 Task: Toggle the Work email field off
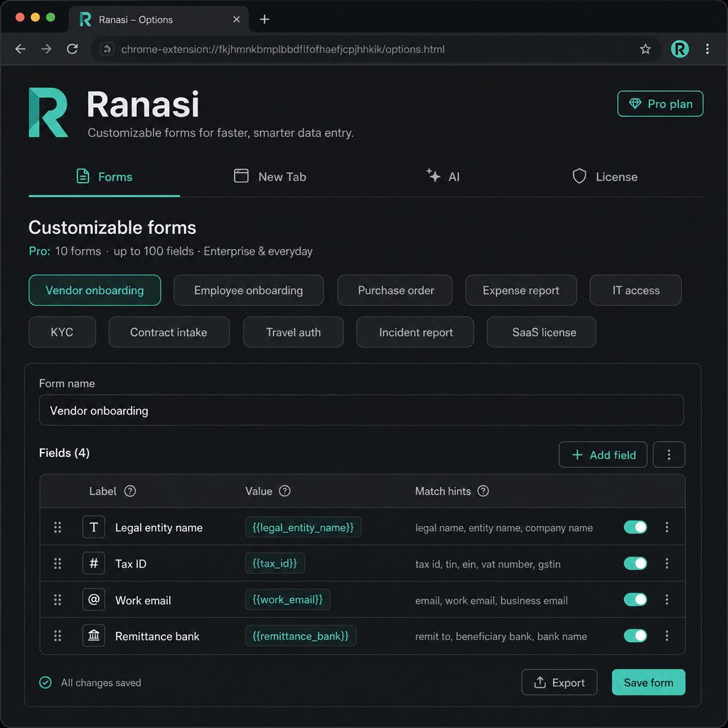pyautogui.click(x=635, y=599)
